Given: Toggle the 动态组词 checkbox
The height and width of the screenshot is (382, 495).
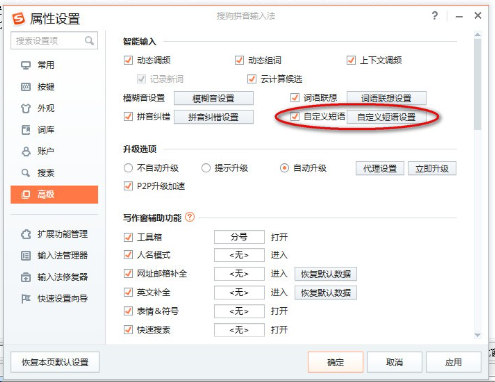Looking at the screenshot, I should pos(239,60).
